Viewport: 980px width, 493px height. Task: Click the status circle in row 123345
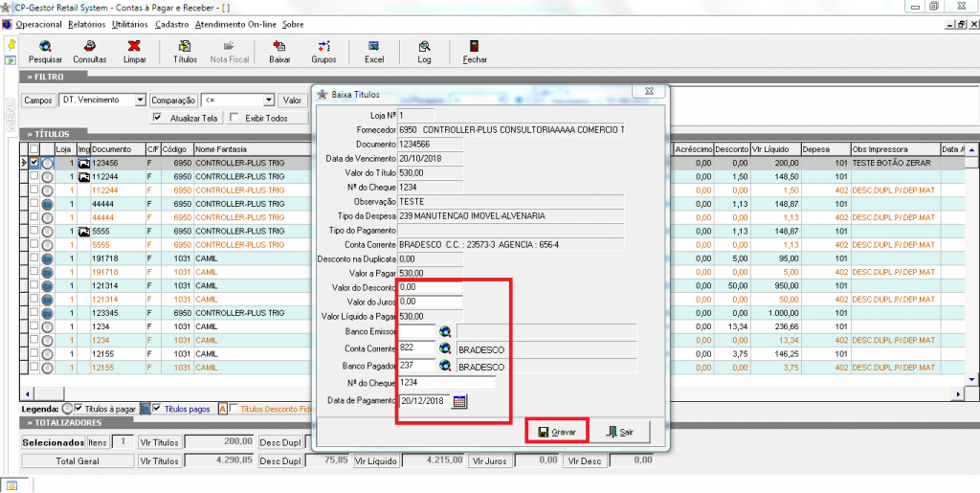pos(48,313)
